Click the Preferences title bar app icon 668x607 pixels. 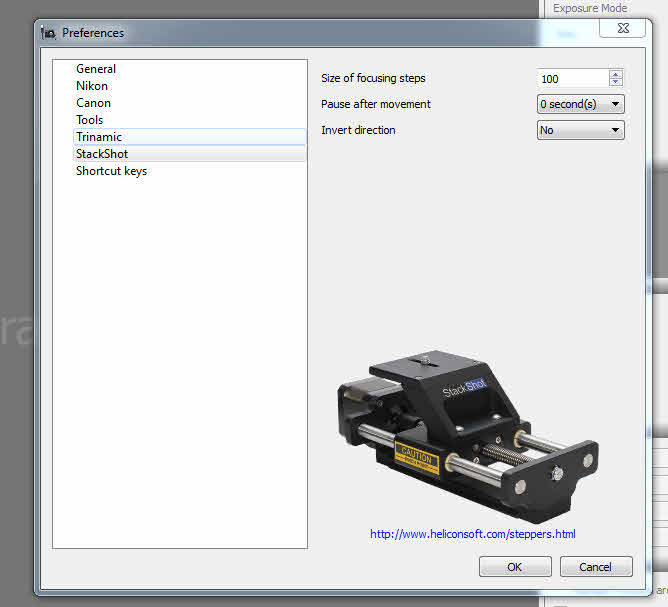pyautogui.click(x=49, y=32)
